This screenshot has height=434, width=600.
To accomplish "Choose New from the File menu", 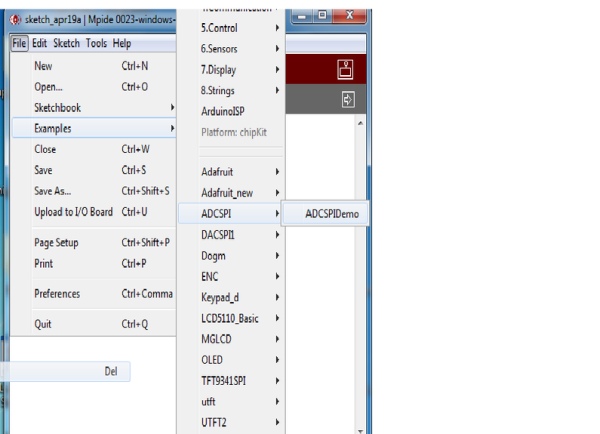I will 94,66.
